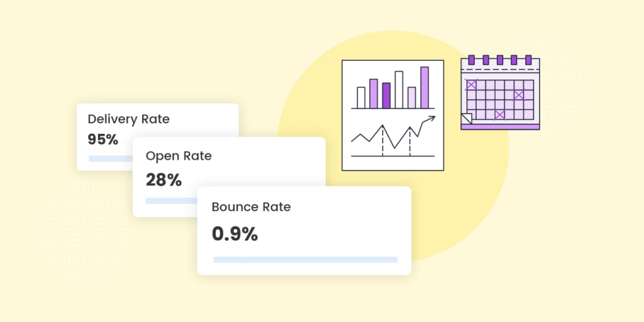Click the dark purple bar in the bar chart

coord(386,96)
